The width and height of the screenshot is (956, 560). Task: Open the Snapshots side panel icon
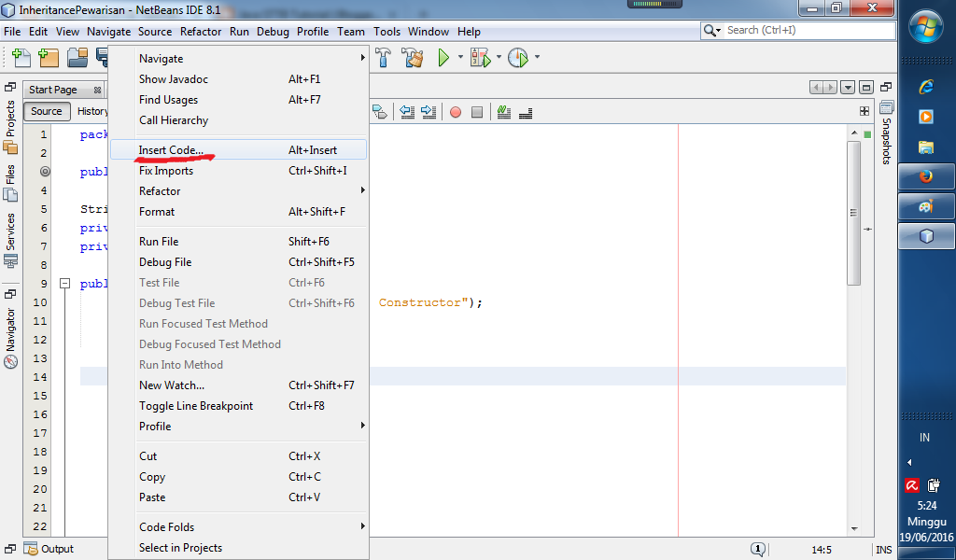pyautogui.click(x=886, y=108)
